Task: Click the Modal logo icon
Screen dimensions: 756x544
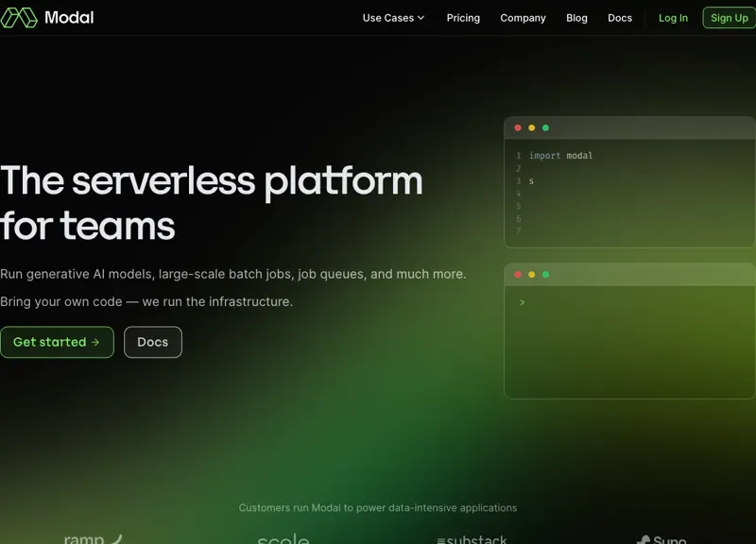Action: (x=19, y=18)
